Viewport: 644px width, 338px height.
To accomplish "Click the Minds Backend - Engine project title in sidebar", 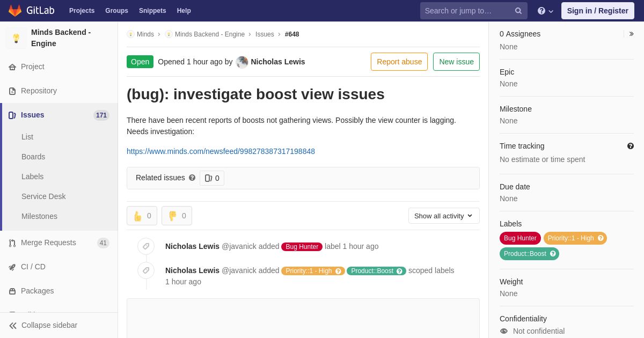I will click(61, 38).
